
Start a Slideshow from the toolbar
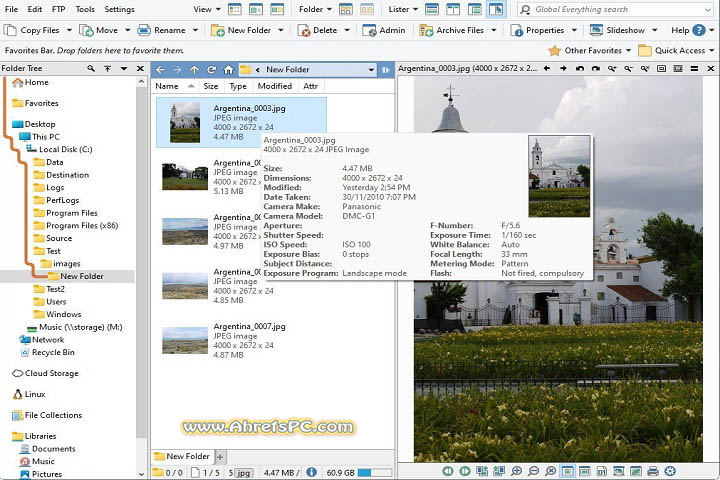tap(618, 30)
